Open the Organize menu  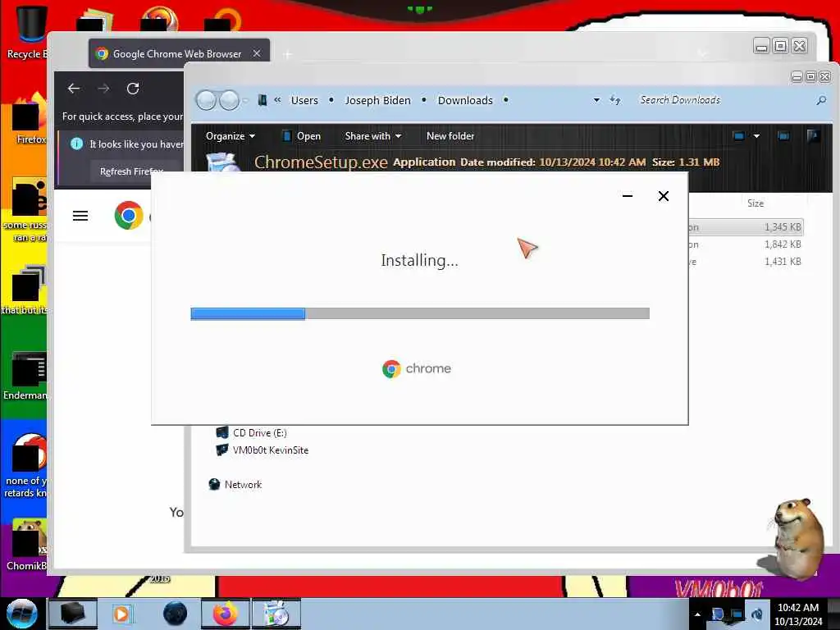pyautogui.click(x=231, y=136)
